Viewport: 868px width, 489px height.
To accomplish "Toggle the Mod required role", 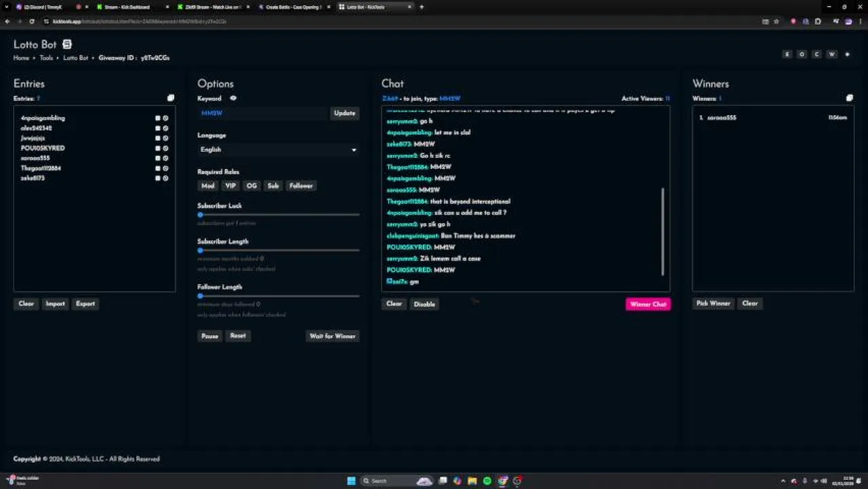I will tap(208, 185).
